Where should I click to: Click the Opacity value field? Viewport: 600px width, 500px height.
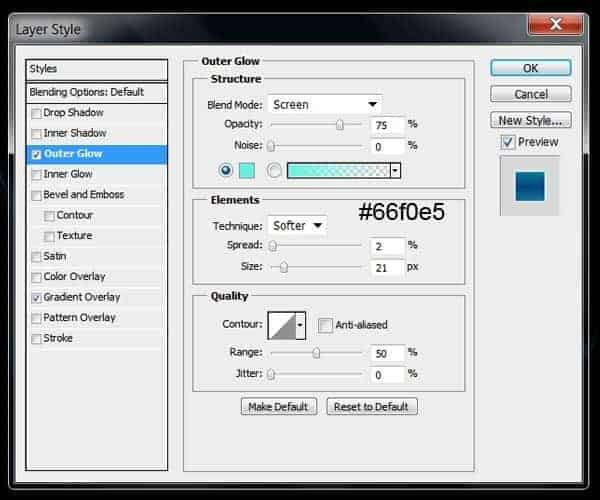pos(387,125)
